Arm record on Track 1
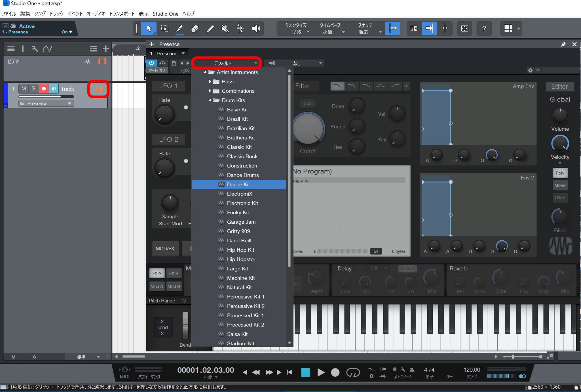 43,89
